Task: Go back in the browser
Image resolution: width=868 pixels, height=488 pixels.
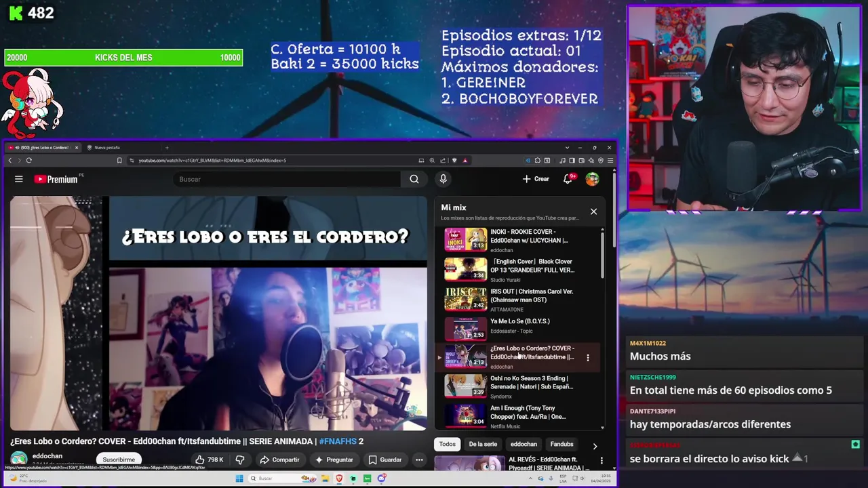Action: (x=10, y=160)
